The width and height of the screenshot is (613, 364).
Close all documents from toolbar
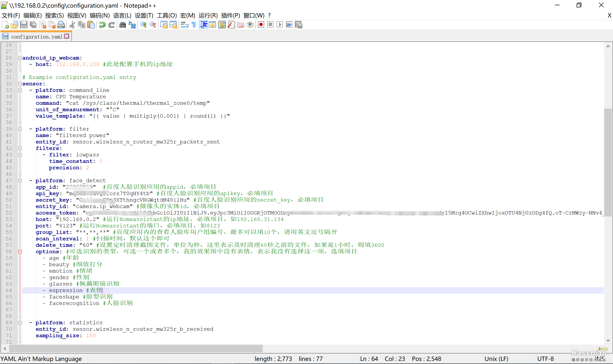(x=52, y=25)
